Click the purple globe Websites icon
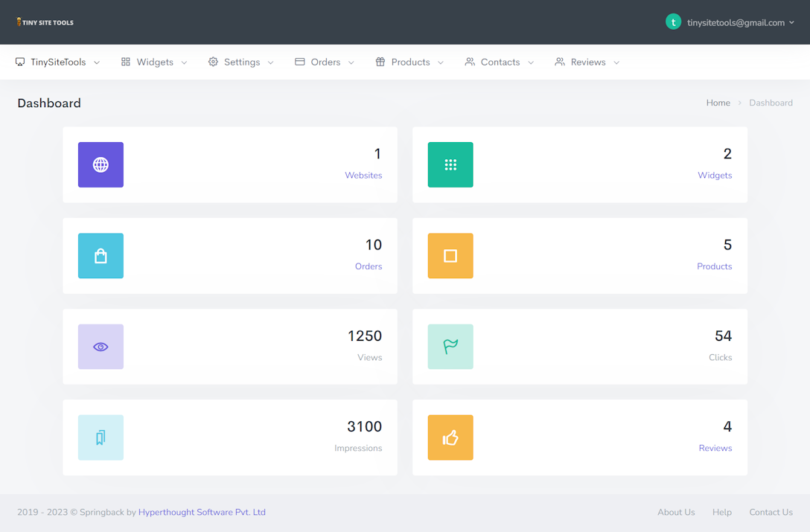 click(101, 164)
